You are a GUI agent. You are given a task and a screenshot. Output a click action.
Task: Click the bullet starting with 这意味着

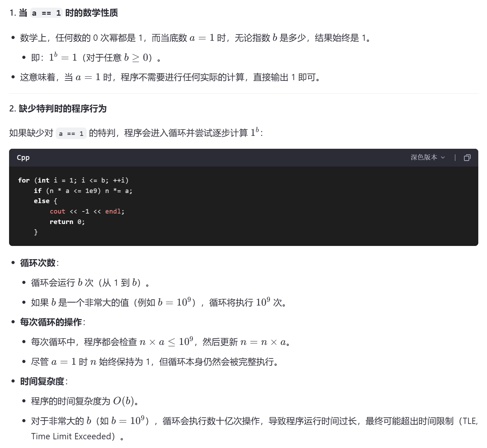170,77
